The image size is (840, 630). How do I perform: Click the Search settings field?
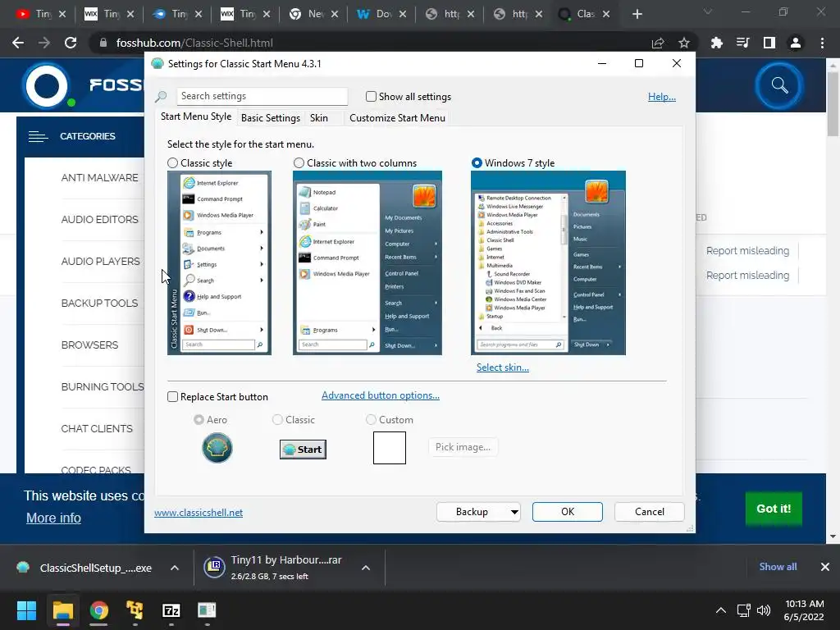[262, 96]
